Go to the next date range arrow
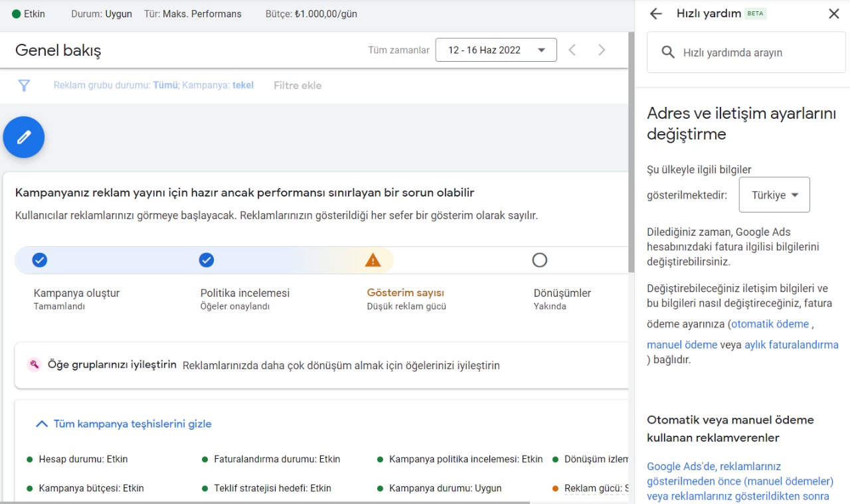This screenshot has height=504, width=850. (x=602, y=50)
